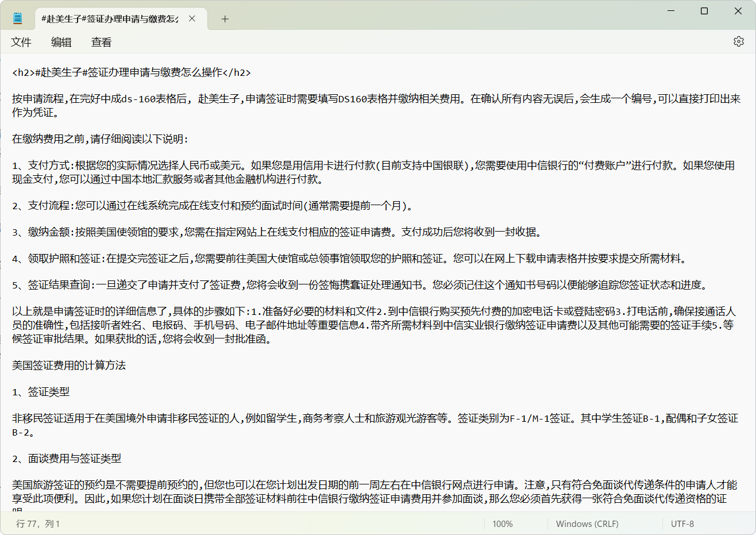
Task: Click the UTF-8 encoding indicator
Action: click(682, 524)
